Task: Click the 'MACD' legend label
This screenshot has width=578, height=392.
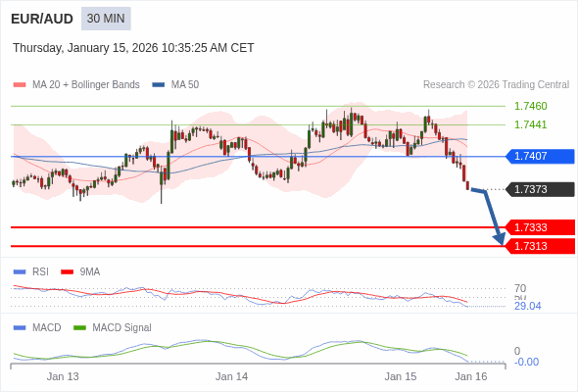Action: pos(47,328)
